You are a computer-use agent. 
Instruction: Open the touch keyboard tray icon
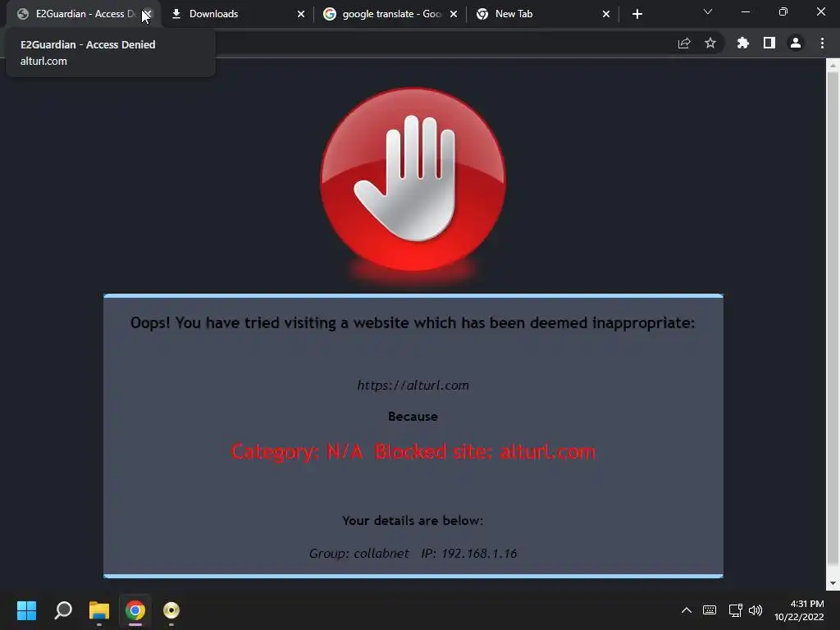710,610
